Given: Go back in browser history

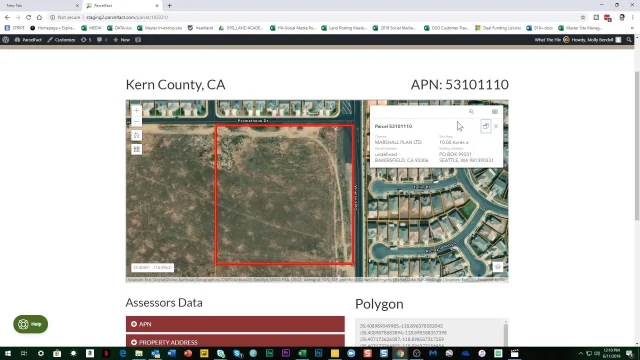Looking at the screenshot, I should (x=7, y=17).
